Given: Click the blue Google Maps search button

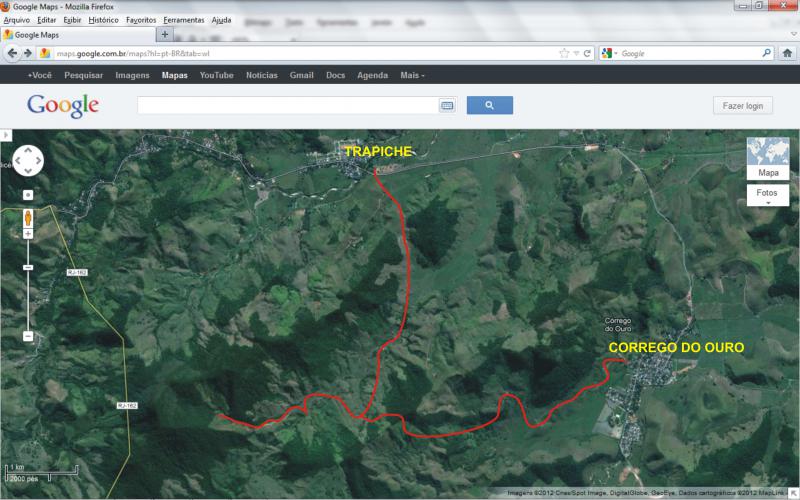Looking at the screenshot, I should click(x=489, y=105).
